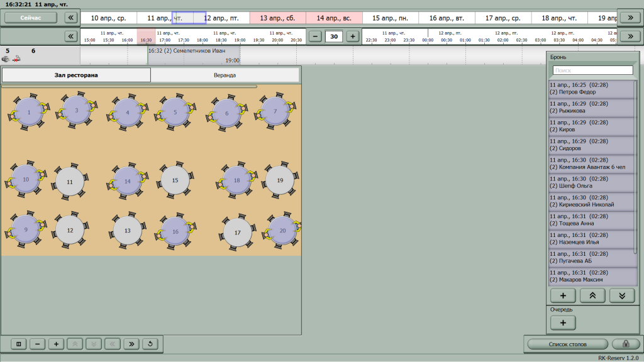644x362 pixels.
Task: Add to queue with plus under Очередь
Action: click(x=563, y=322)
